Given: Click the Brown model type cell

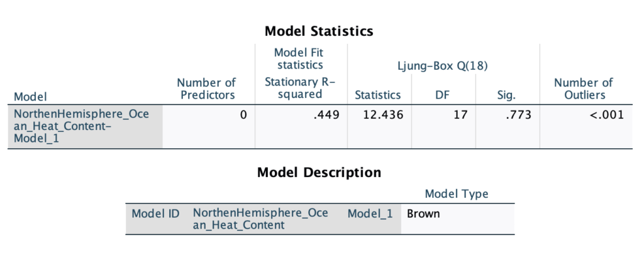Looking at the screenshot, I should 458,219.
